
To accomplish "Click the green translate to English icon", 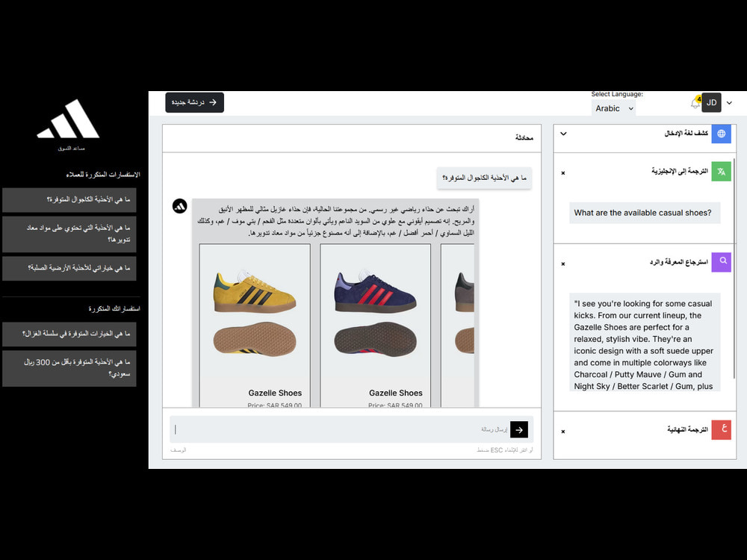I will (x=722, y=172).
